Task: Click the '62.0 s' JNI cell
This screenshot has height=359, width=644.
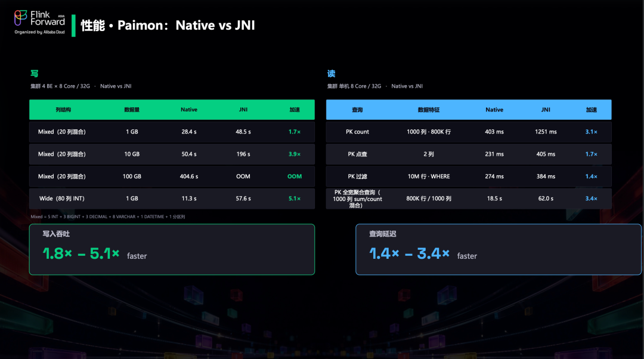Action: point(546,199)
